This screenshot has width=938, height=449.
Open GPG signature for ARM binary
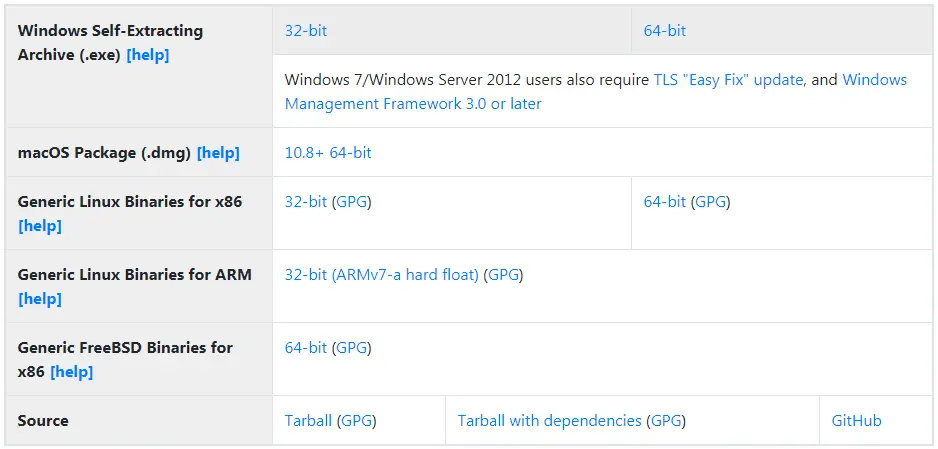coord(504,275)
